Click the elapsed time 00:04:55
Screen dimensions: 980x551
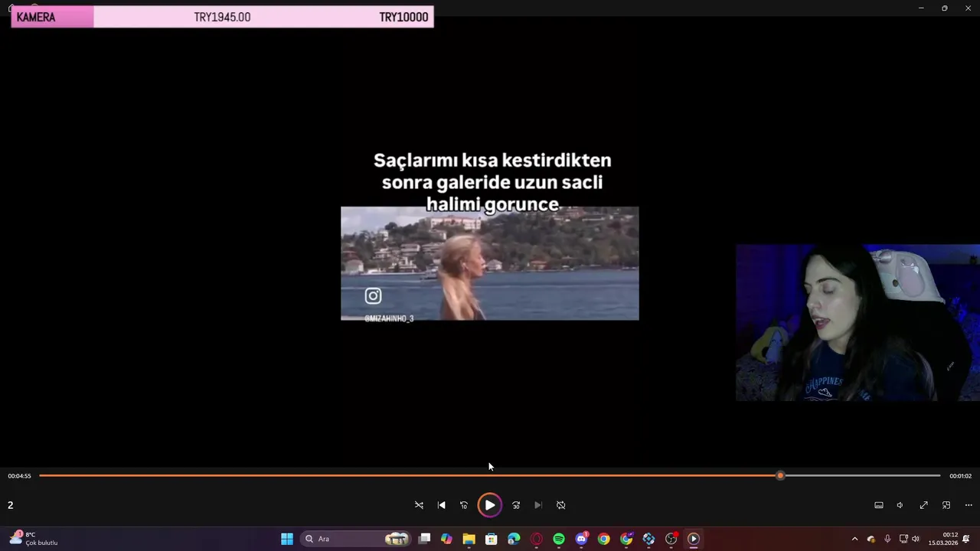(x=20, y=476)
